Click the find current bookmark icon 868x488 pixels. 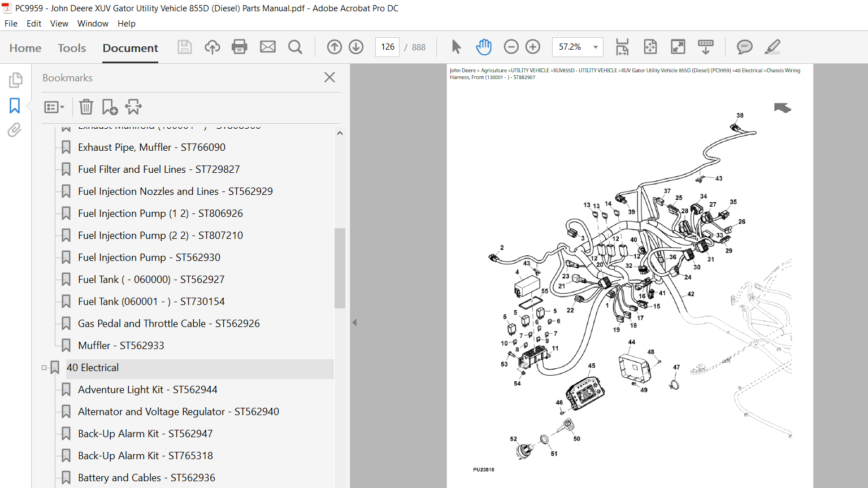click(133, 107)
